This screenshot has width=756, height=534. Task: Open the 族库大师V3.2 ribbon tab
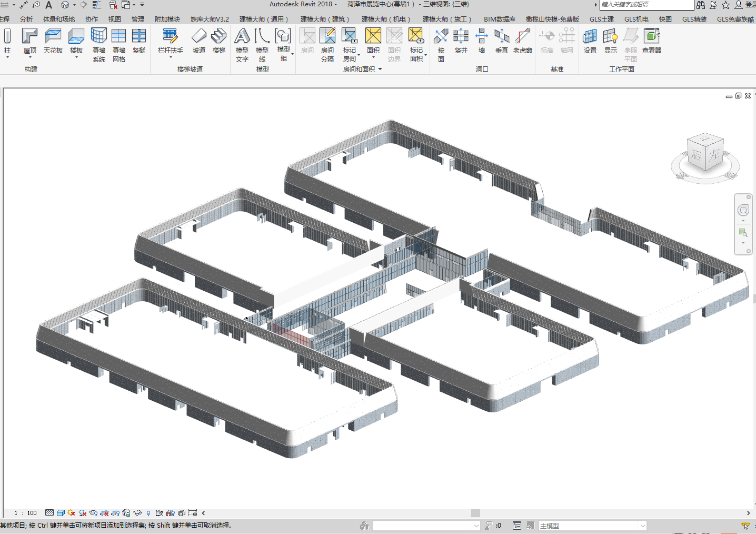pos(210,19)
